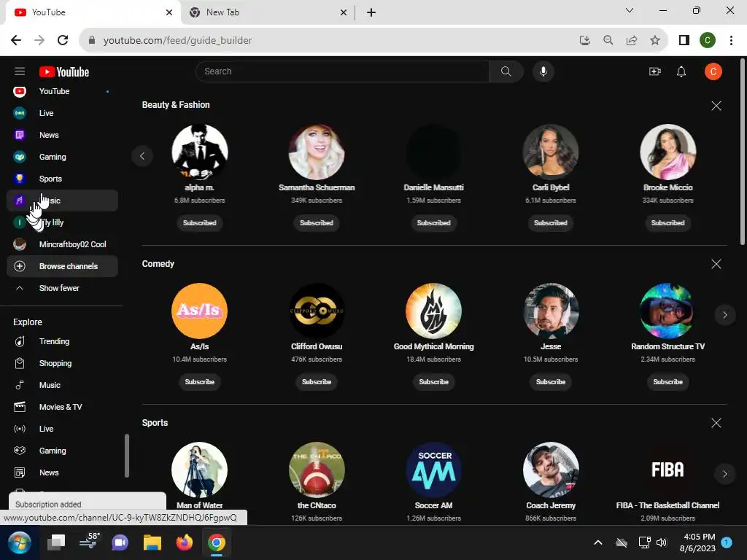Open the Windows Start button
Image resolution: width=747 pixels, height=560 pixels.
(20, 542)
